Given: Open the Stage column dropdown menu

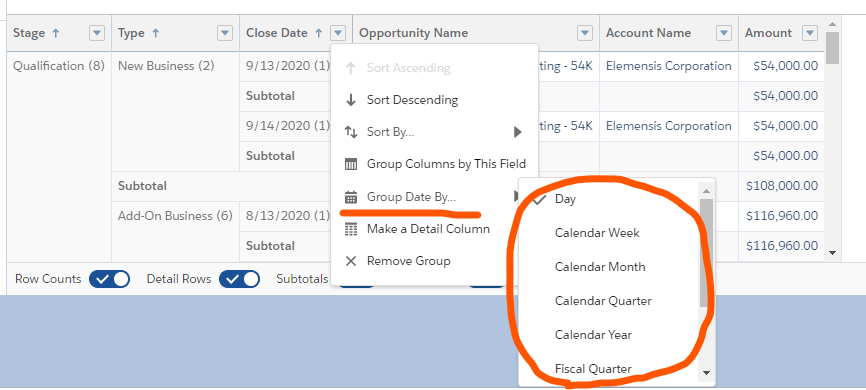Looking at the screenshot, I should click(x=97, y=33).
